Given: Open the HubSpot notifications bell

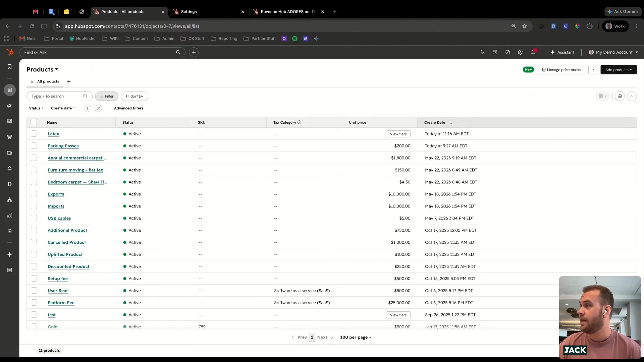Looking at the screenshot, I should pyautogui.click(x=533, y=52).
